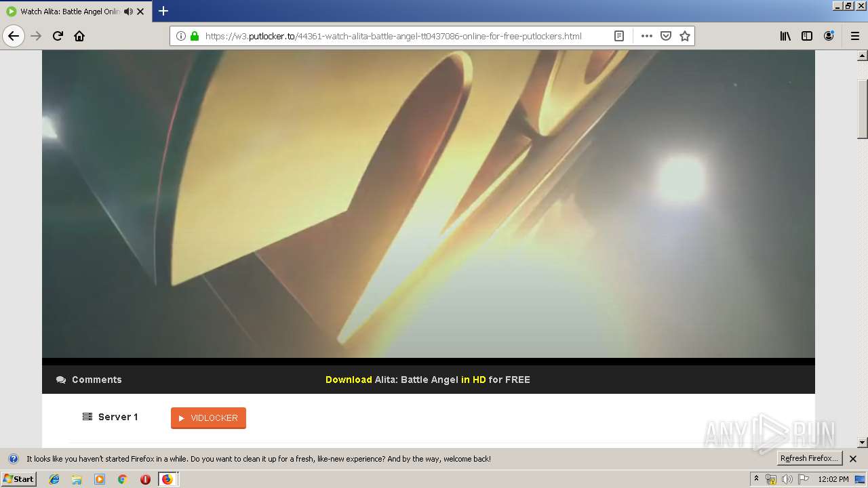Click the network tray icon
868x488 pixels.
[771, 479]
